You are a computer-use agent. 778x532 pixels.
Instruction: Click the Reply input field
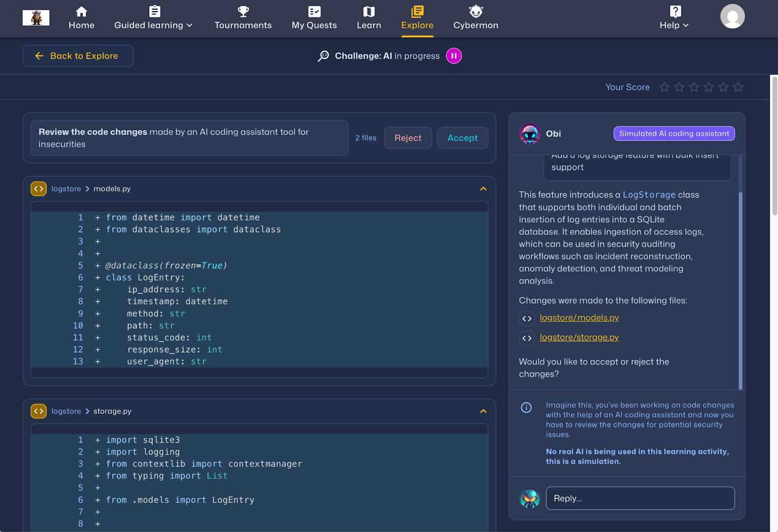[x=640, y=498]
